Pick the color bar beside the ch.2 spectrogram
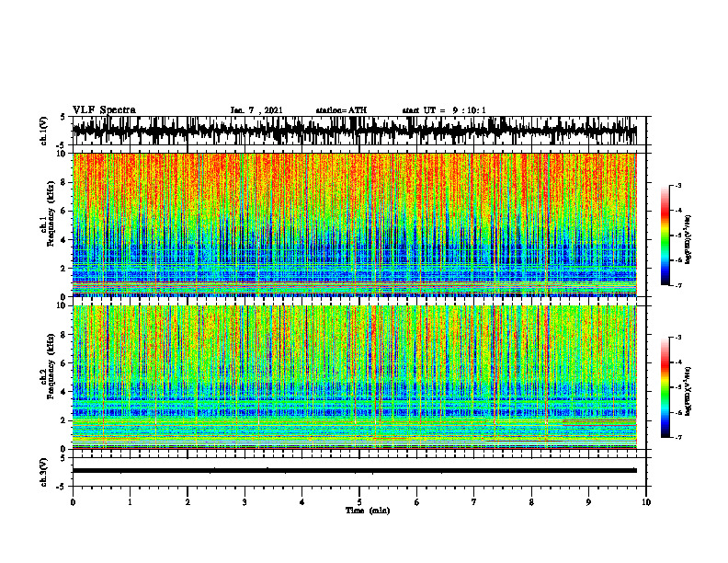Image resolution: width=728 pixels, height=563 pixels. [x=665, y=387]
